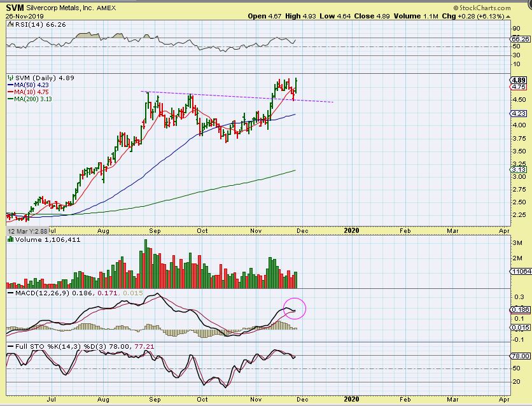Screen dimensions: 532x406
Task: Click the AMEX exchange label
Action: pos(106,8)
